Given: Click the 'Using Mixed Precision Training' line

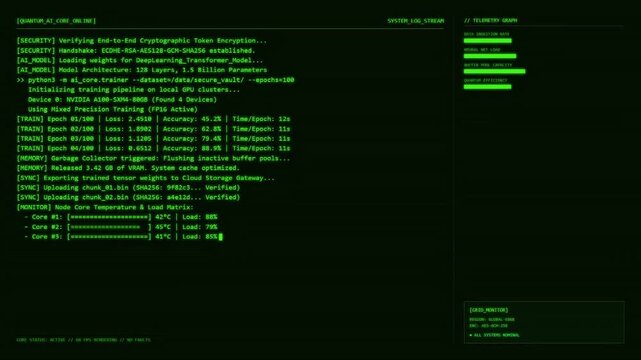Looking at the screenshot, I should [112, 110].
